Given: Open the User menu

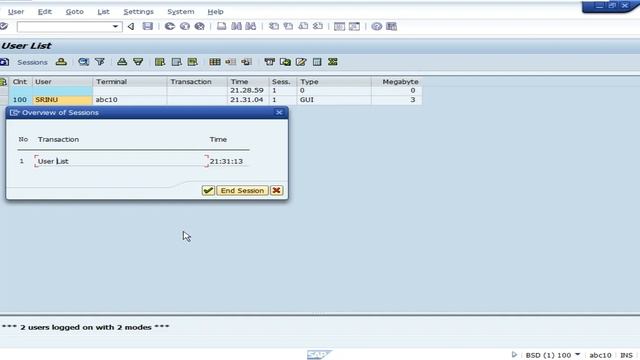Looking at the screenshot, I should [x=16, y=12].
